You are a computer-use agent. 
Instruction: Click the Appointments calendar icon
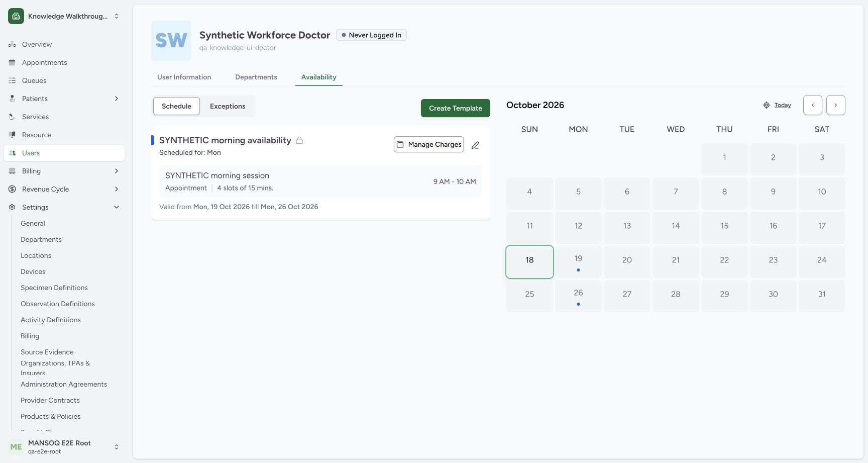[x=12, y=62]
